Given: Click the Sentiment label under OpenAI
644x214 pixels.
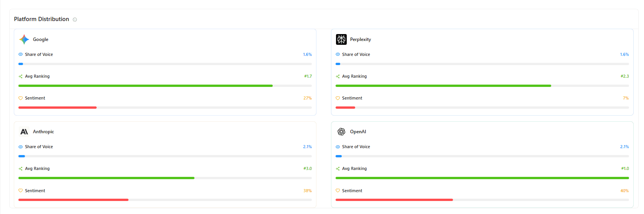Looking at the screenshot, I should [352, 191].
